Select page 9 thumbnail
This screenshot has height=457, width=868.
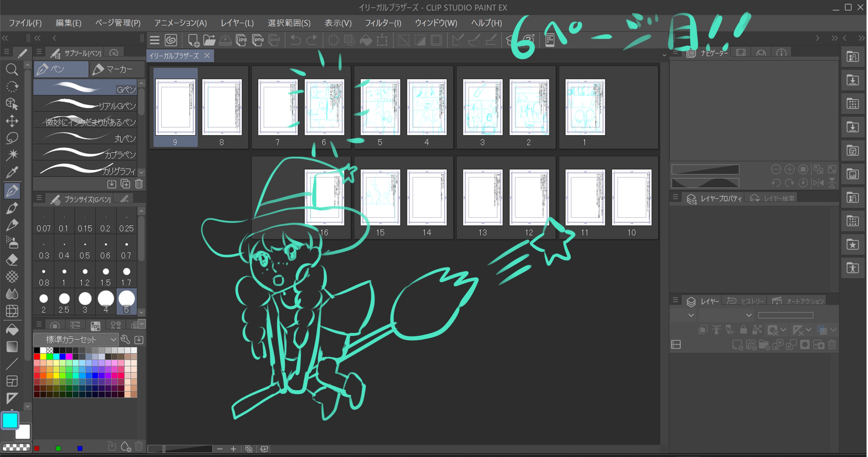pyautogui.click(x=175, y=107)
